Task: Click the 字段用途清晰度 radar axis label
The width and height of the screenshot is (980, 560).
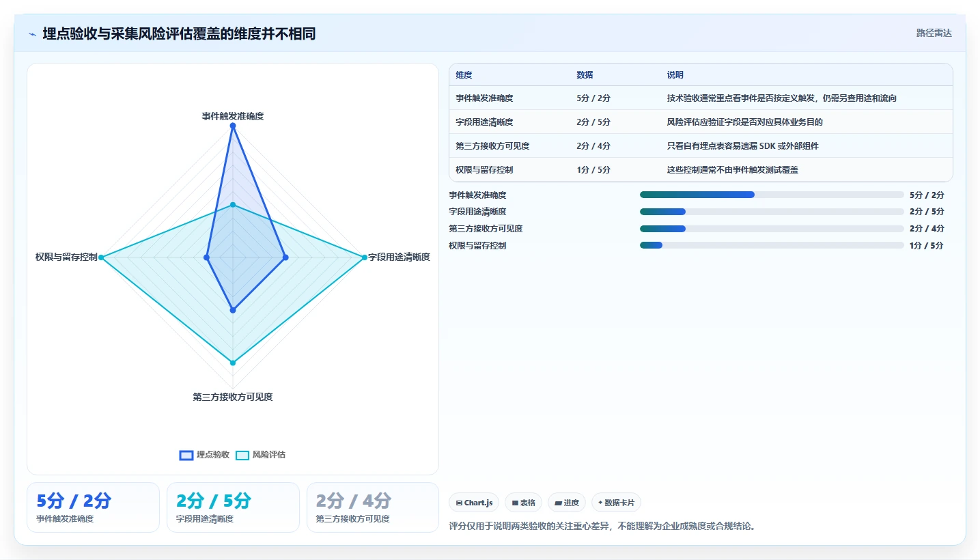Action: pos(400,257)
